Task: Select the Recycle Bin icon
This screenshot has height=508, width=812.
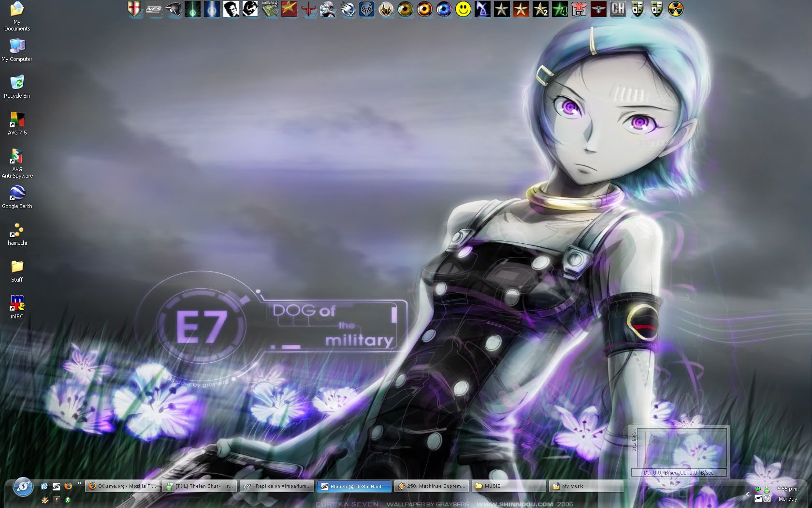Action: (x=17, y=87)
